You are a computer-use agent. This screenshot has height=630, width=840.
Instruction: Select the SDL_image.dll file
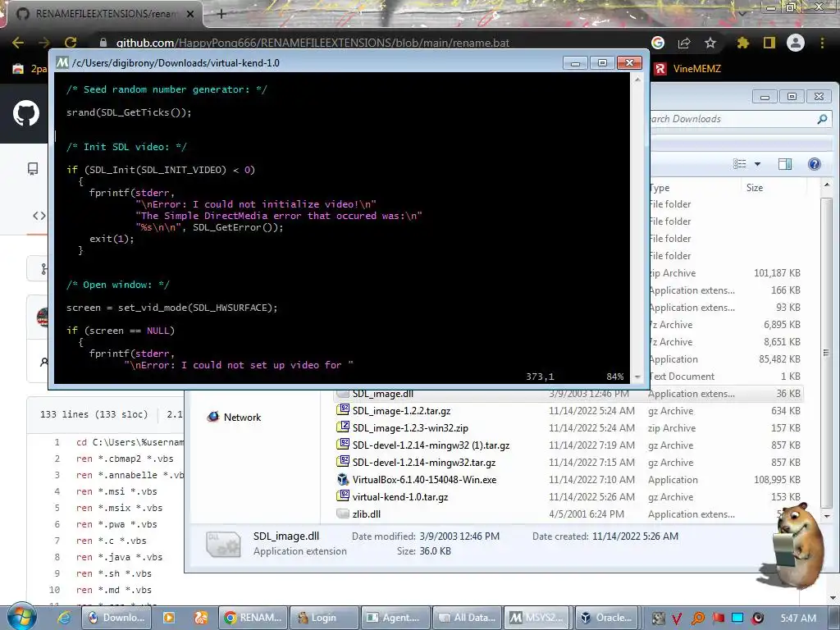[382, 394]
